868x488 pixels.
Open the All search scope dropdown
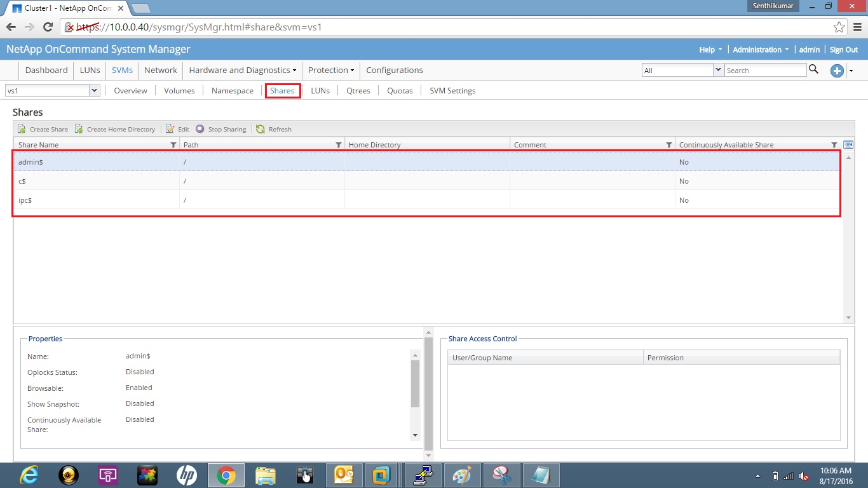point(718,70)
